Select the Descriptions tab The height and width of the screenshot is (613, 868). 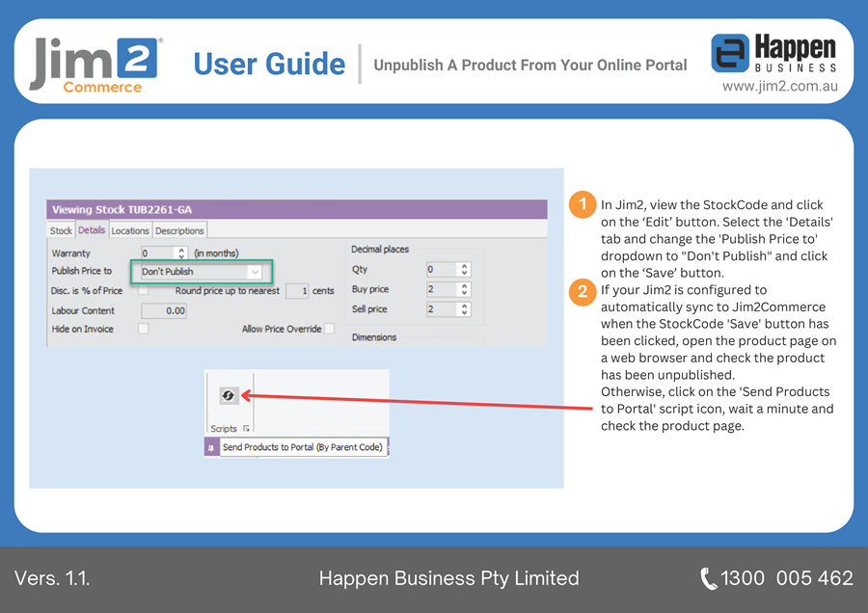(x=179, y=231)
